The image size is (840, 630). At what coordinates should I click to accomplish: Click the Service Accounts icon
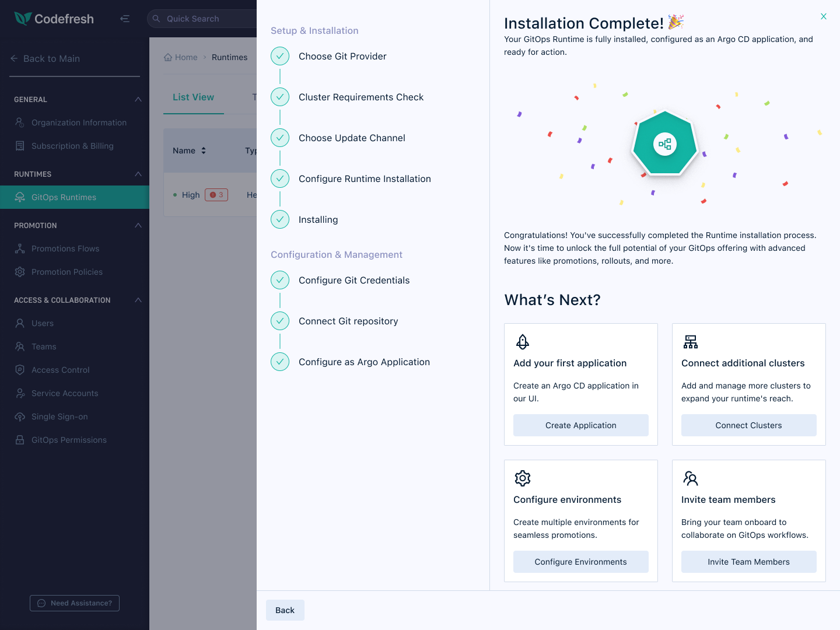point(20,393)
